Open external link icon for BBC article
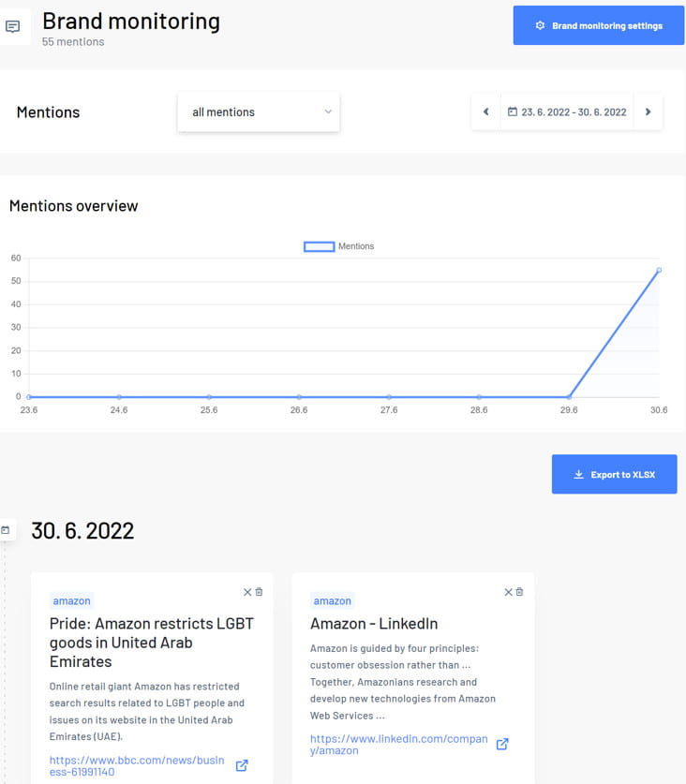This screenshot has height=784, width=686. pos(242,765)
